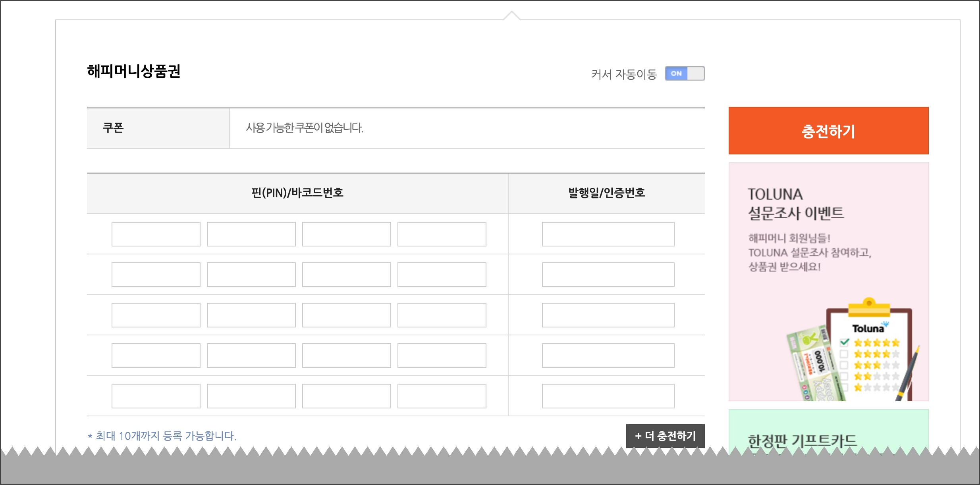Image resolution: width=980 pixels, height=485 pixels.
Task: Click third PIN field in row three
Action: [x=346, y=315]
